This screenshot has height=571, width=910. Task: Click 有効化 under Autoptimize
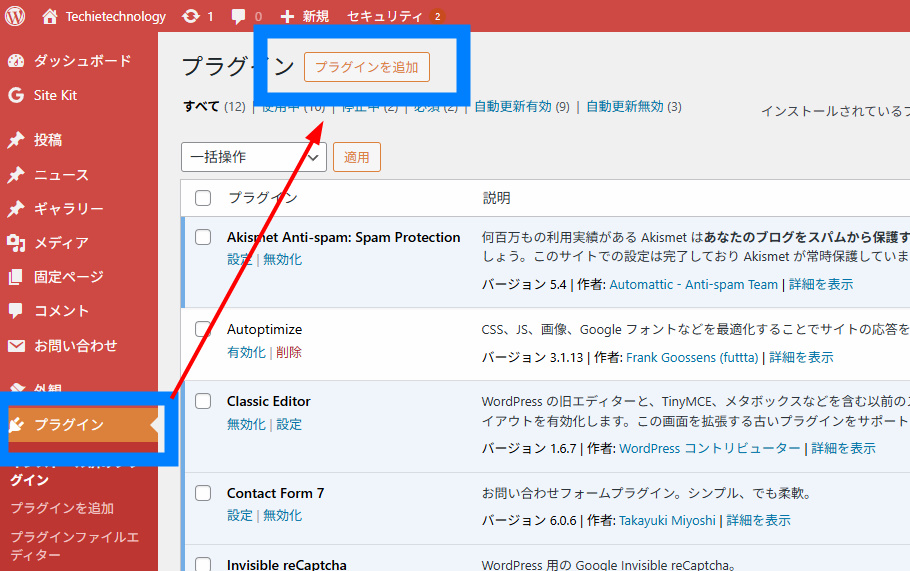click(x=246, y=352)
